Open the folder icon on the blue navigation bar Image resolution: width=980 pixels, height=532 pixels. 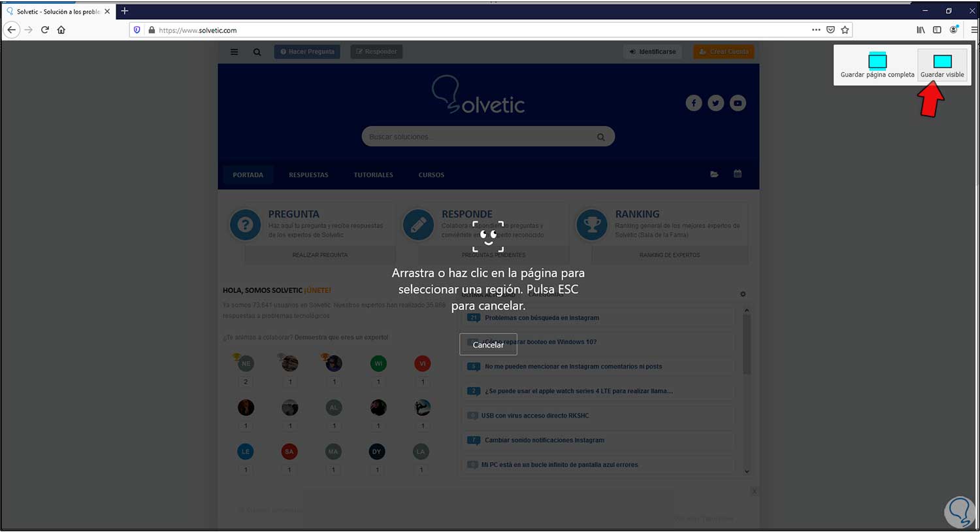(x=714, y=174)
